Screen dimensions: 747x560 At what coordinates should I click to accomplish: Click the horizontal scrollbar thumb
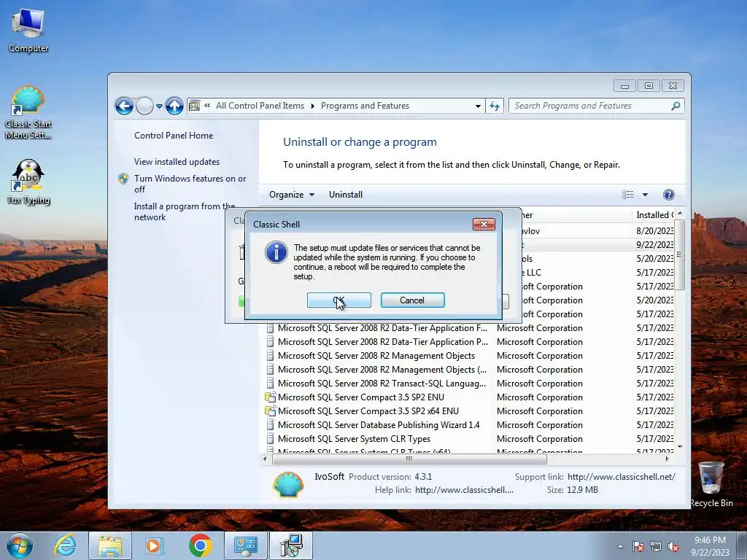pyautogui.click(x=409, y=459)
